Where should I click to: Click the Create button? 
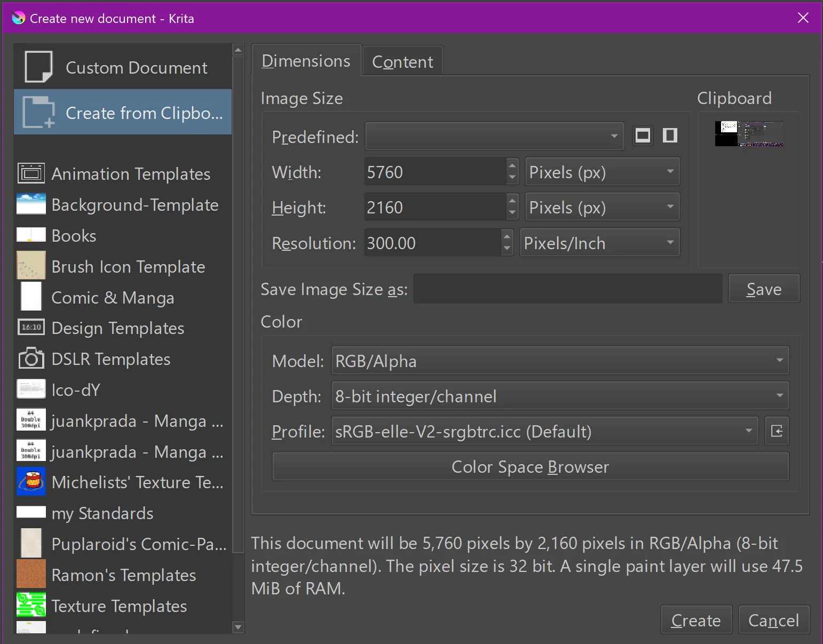coord(696,620)
